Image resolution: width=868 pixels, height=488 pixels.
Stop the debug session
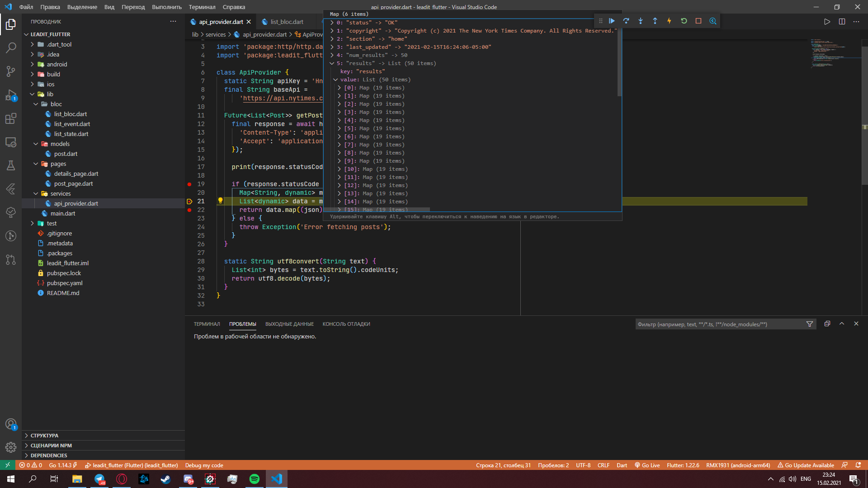698,21
